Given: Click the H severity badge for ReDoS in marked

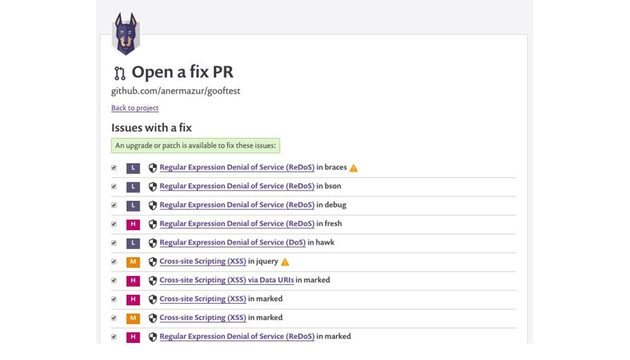Looking at the screenshot, I should [133, 337].
